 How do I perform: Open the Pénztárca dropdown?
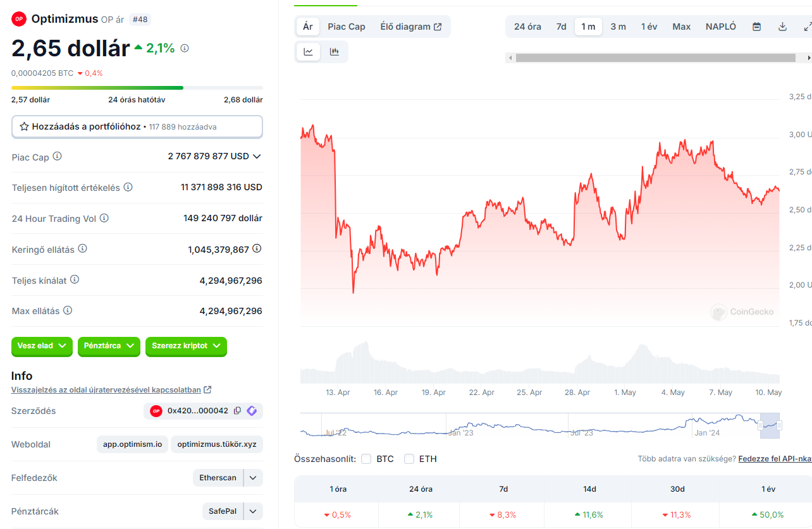point(109,346)
